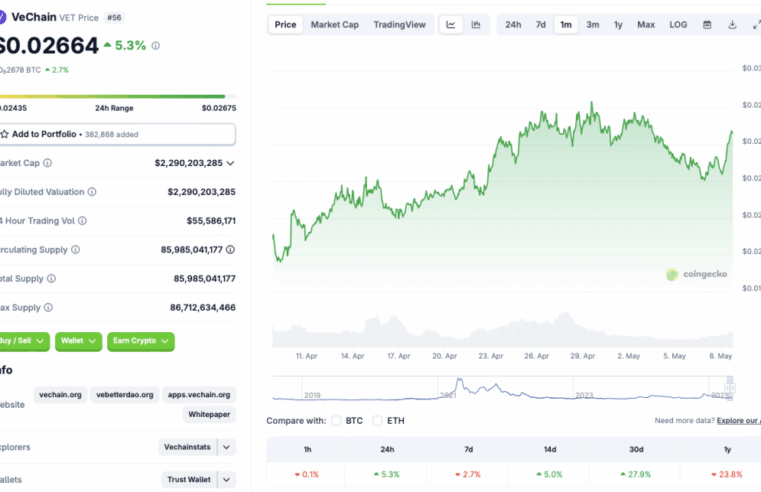This screenshot has height=492, width=761.
Task: Set chart range to 3m
Action: (593, 25)
